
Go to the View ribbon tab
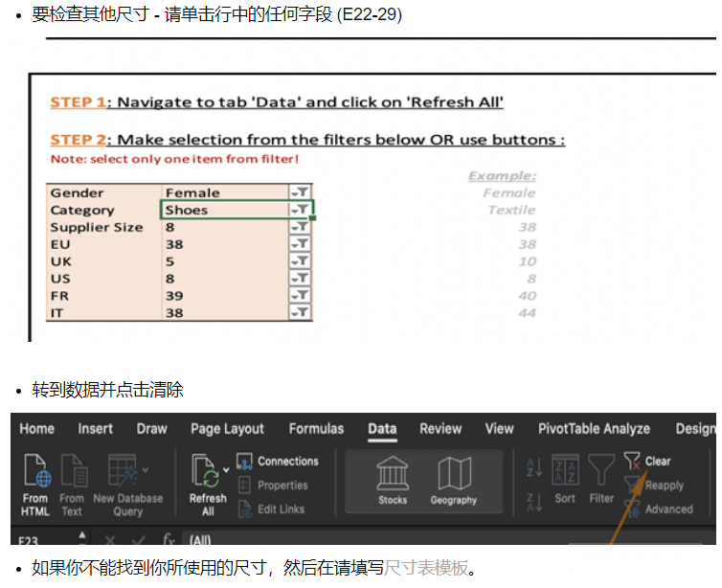499,429
